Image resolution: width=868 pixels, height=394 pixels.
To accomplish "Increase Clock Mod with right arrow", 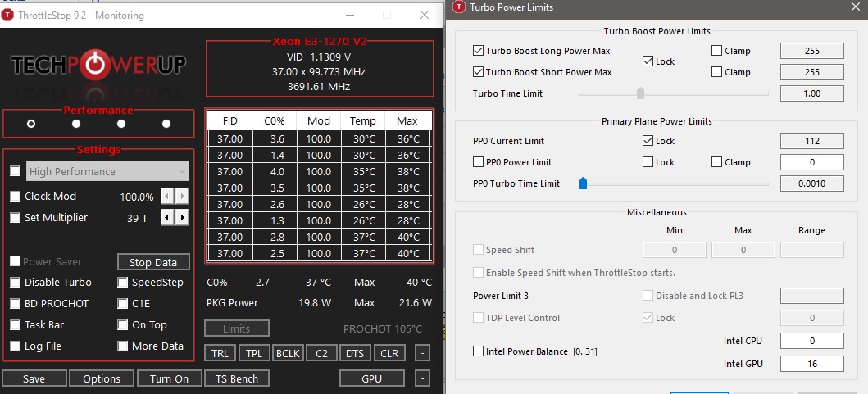I will (x=182, y=196).
